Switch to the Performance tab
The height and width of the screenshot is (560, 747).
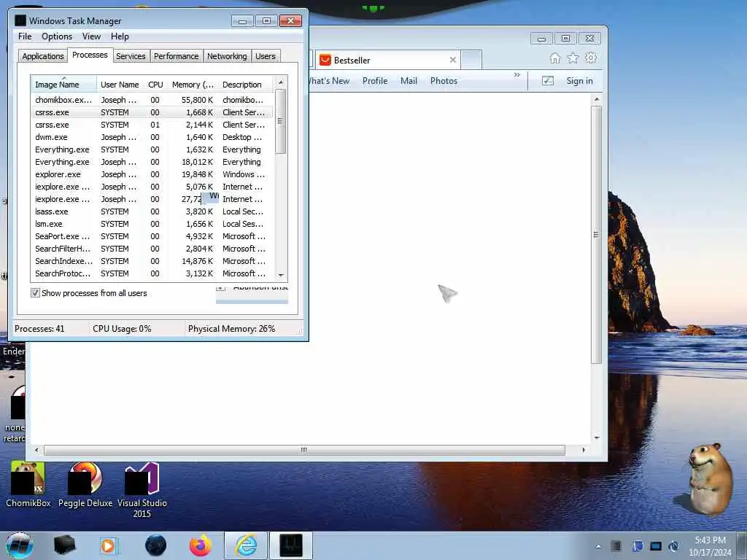click(x=176, y=56)
